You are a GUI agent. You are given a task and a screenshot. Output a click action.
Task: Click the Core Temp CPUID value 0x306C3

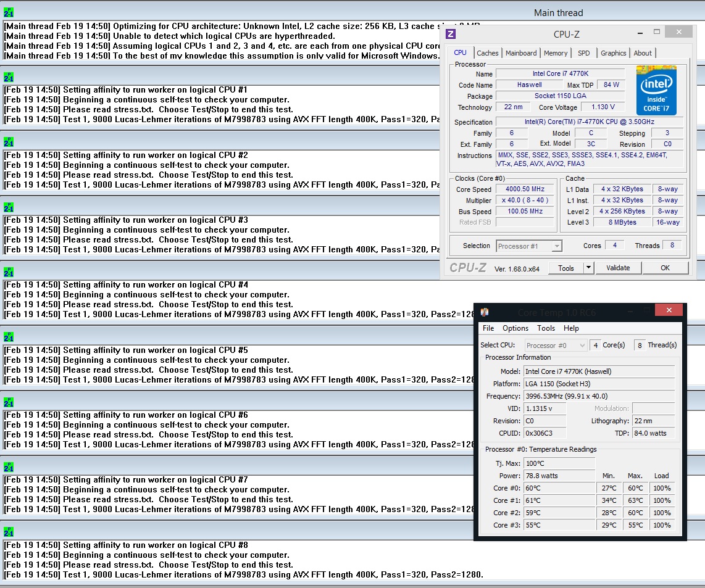click(545, 433)
